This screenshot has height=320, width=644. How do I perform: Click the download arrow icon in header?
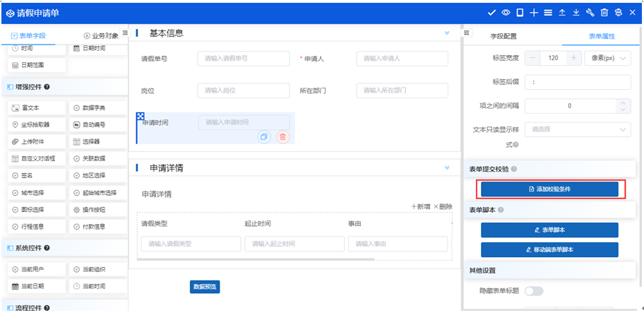pyautogui.click(x=576, y=13)
